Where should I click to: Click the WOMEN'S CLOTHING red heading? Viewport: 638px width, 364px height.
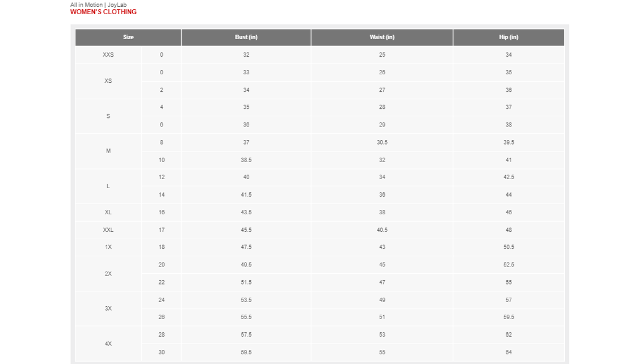click(103, 12)
